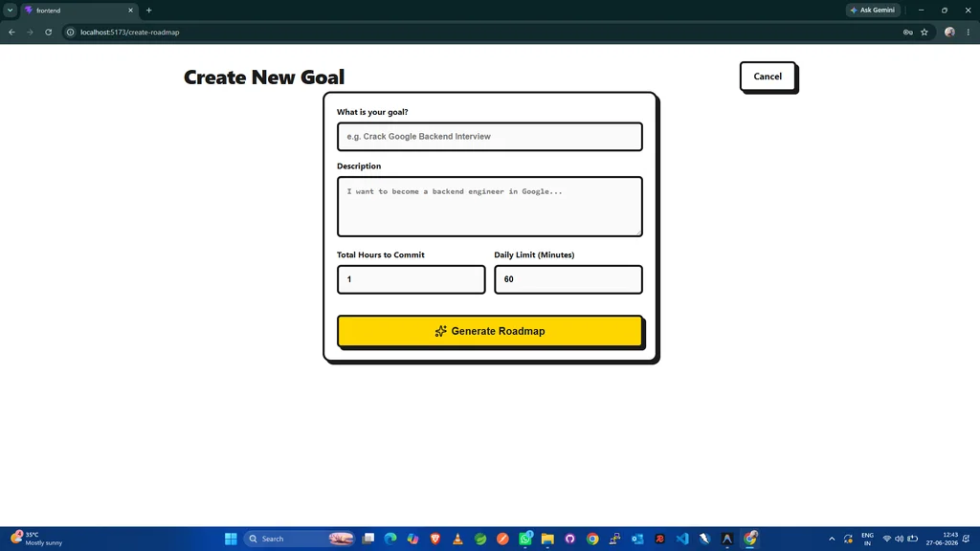View site information icon in address bar
The width and height of the screenshot is (980, 551).
point(71,32)
